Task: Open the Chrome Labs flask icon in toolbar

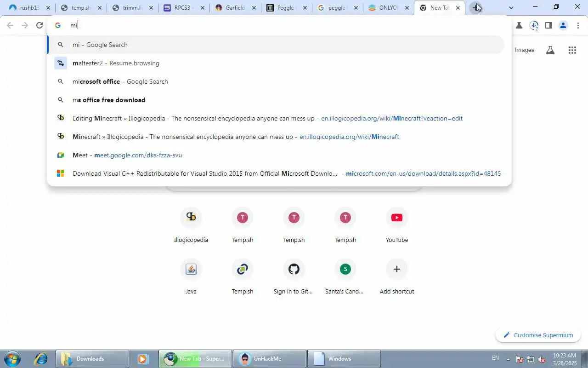Action: pyautogui.click(x=519, y=25)
